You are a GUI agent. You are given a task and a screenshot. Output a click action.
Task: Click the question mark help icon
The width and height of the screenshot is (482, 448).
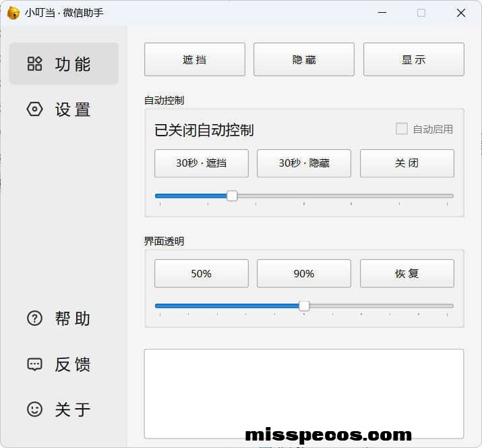click(x=34, y=318)
